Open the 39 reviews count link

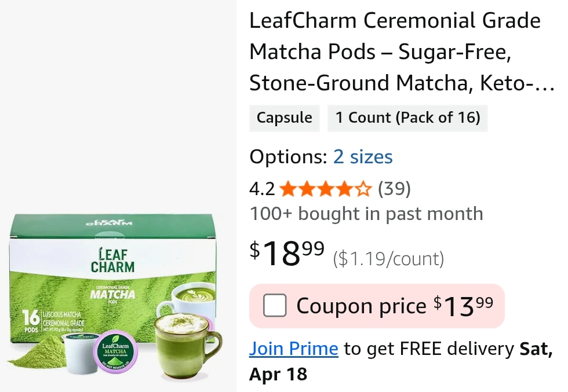point(394,189)
